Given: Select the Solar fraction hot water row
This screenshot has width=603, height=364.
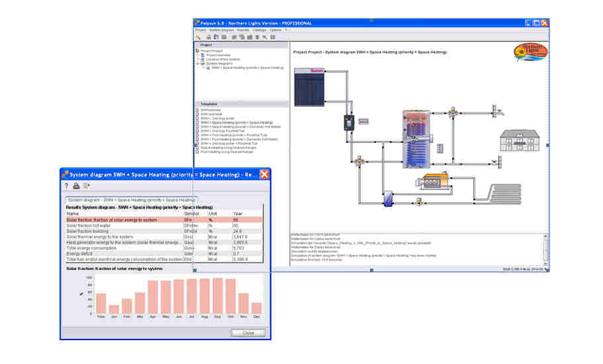Looking at the screenshot, I should 164,226.
